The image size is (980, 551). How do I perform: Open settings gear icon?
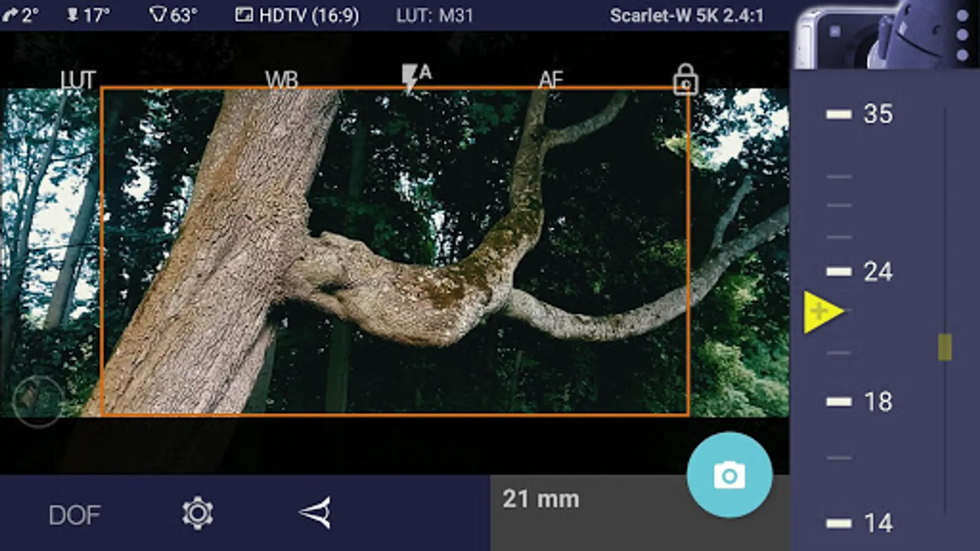[197, 513]
